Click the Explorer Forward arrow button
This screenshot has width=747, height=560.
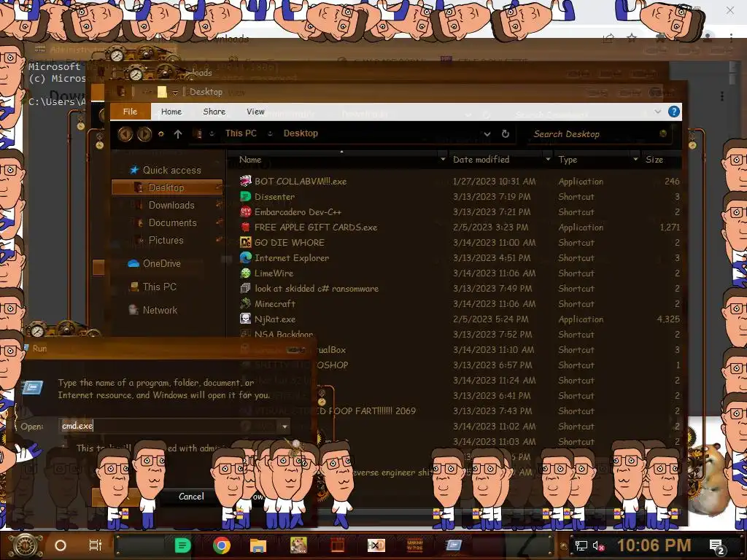[x=144, y=134]
